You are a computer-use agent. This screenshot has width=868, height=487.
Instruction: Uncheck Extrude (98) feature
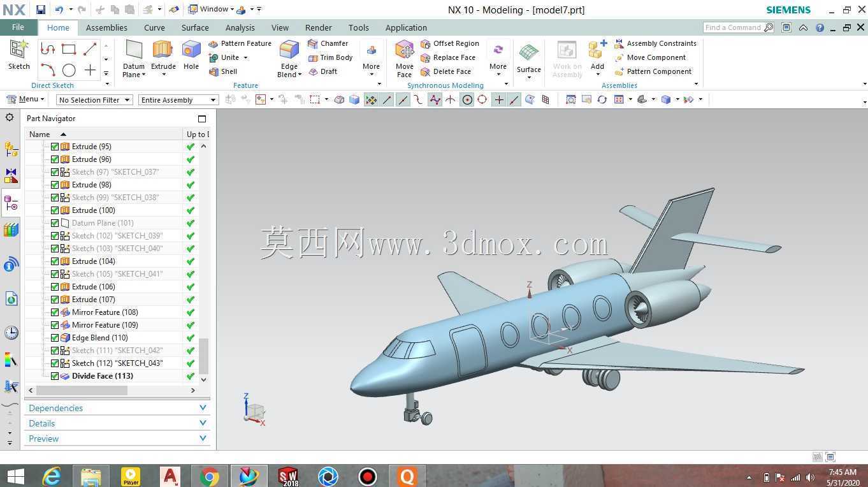55,185
